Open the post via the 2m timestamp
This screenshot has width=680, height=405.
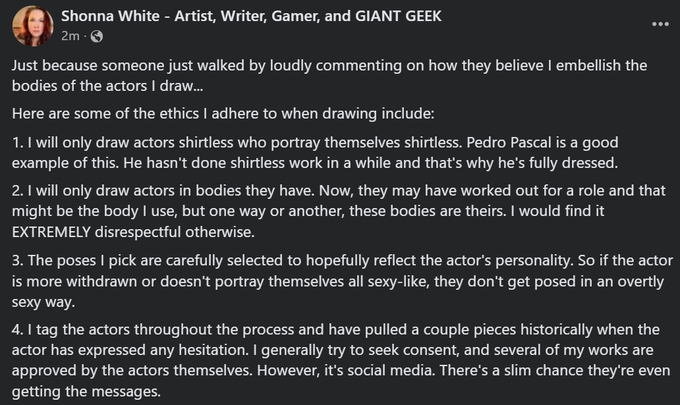70,37
